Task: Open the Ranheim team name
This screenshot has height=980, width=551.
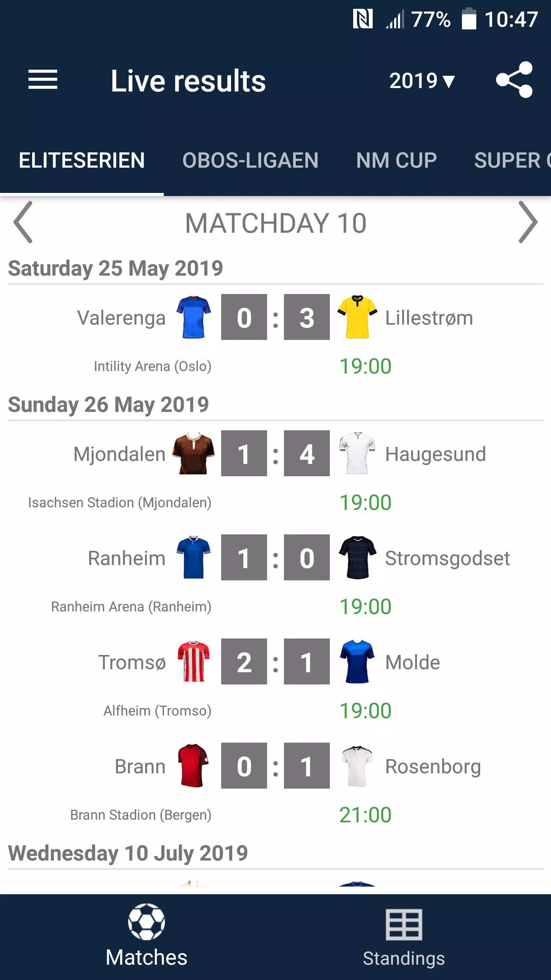Action: point(127,558)
